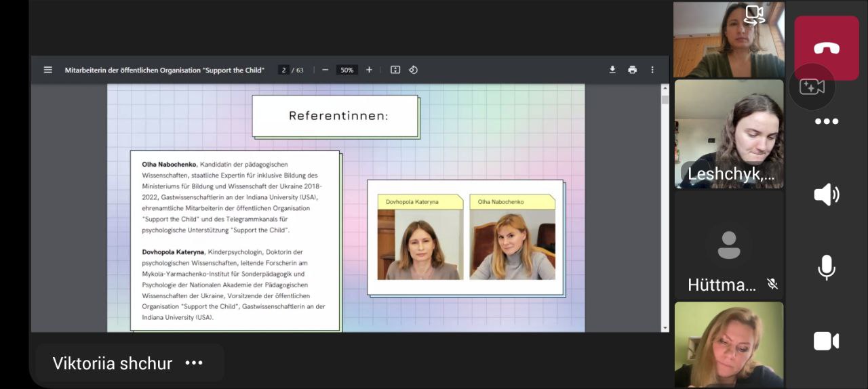Image resolution: width=868 pixels, height=389 pixels.
Task: Toggle the speaker audio output
Action: point(826,194)
